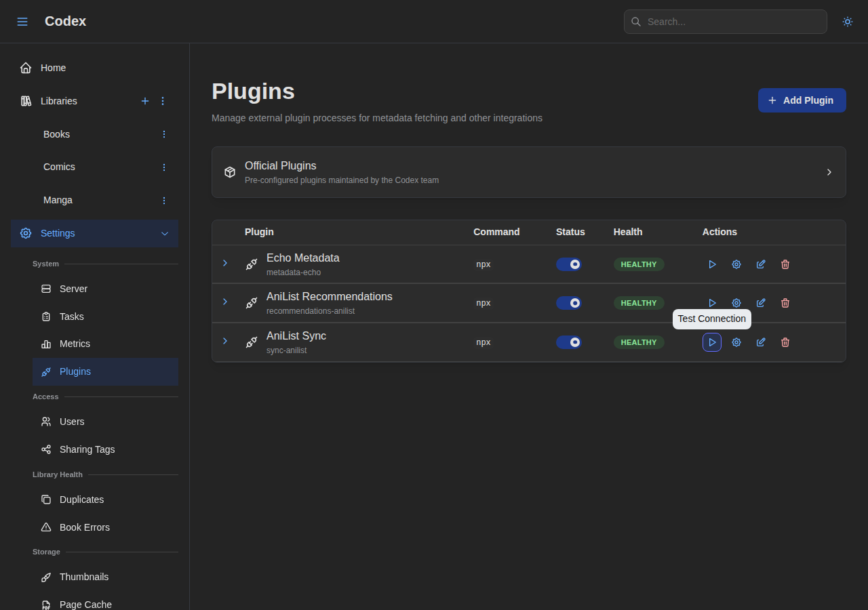Disable the Echo Metadata plugin status toggle
Viewport: 868px width, 610px height.
(569, 264)
